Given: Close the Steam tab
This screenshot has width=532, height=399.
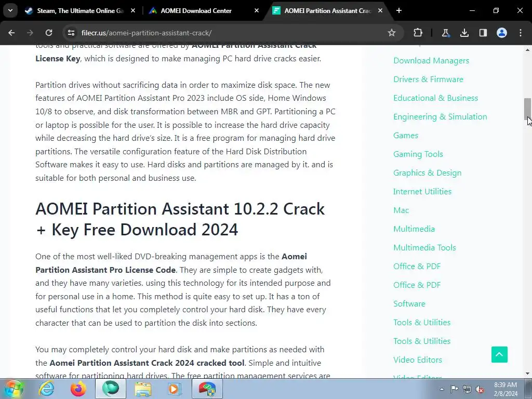Looking at the screenshot, I should coord(133,10).
